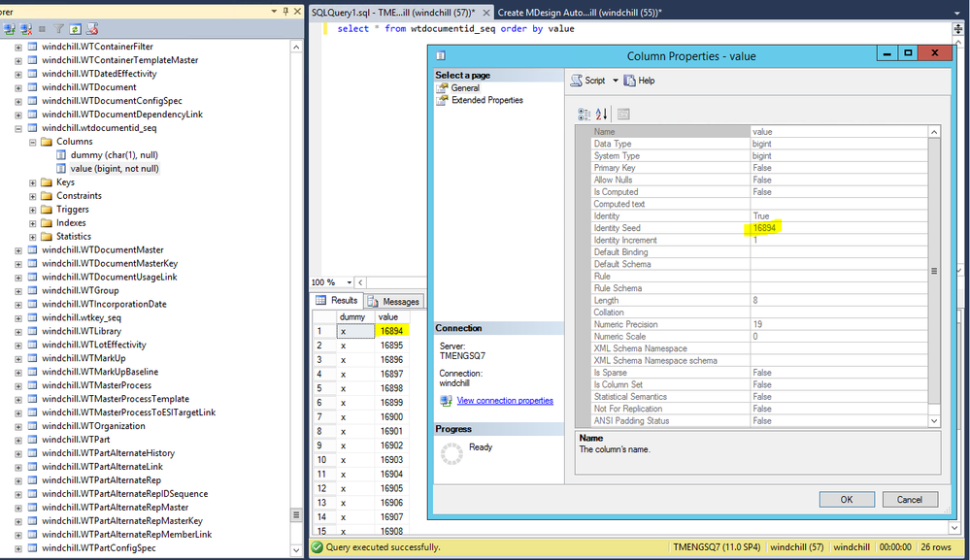Click the Categorized view icon in property grid

(584, 114)
